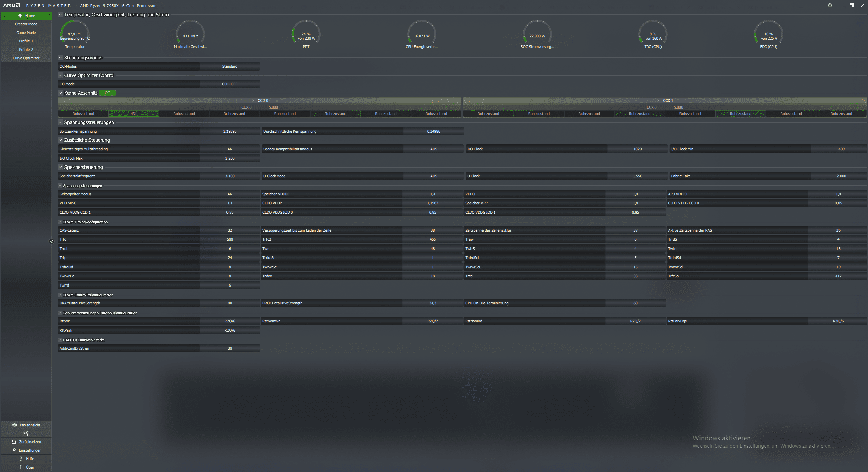Click the PROCDataDriveStrength value 34,3
This screenshot has width=868, height=472.
pyautogui.click(x=433, y=303)
